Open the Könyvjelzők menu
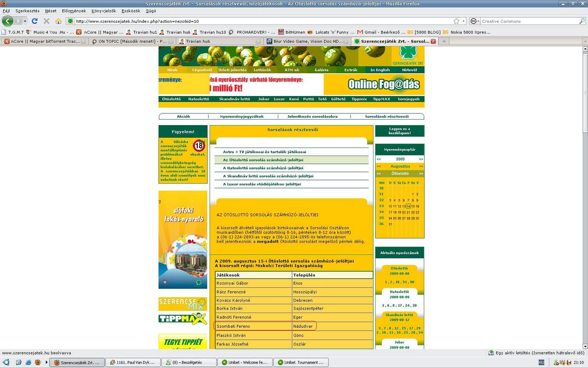Image resolution: width=588 pixels, height=368 pixels. (104, 11)
